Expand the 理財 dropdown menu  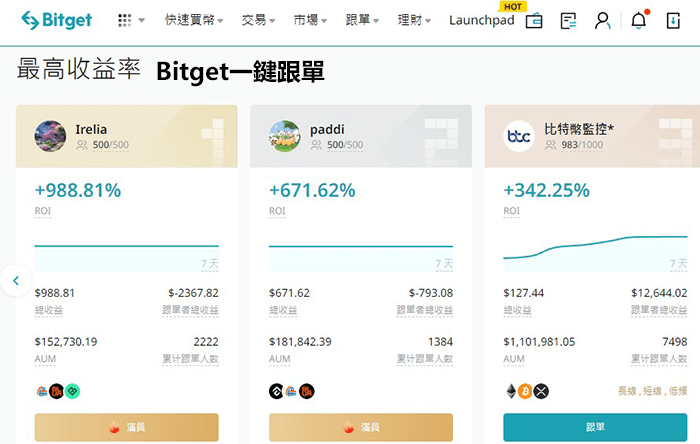click(x=414, y=20)
